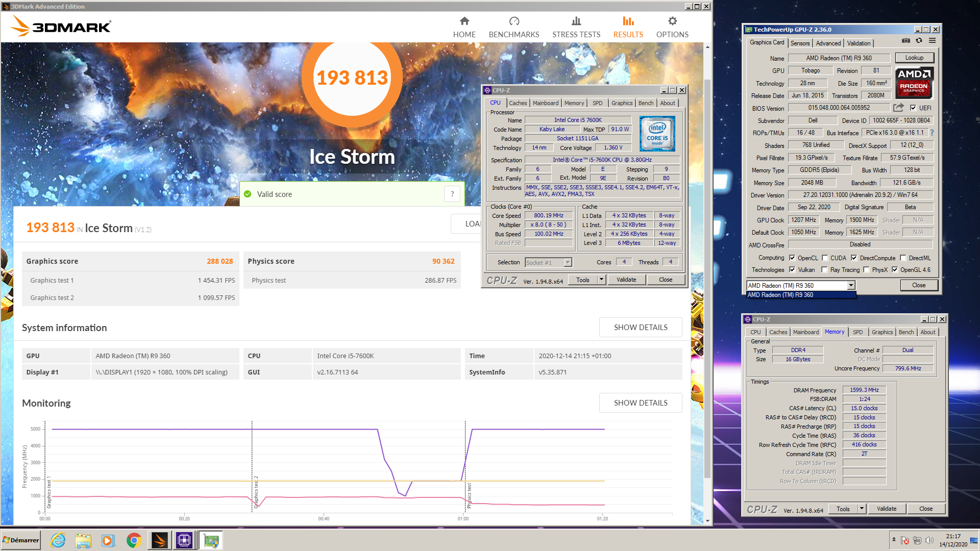Toggle the Ray Tracing checkbox
The height and width of the screenshot is (551, 980).
point(824,269)
